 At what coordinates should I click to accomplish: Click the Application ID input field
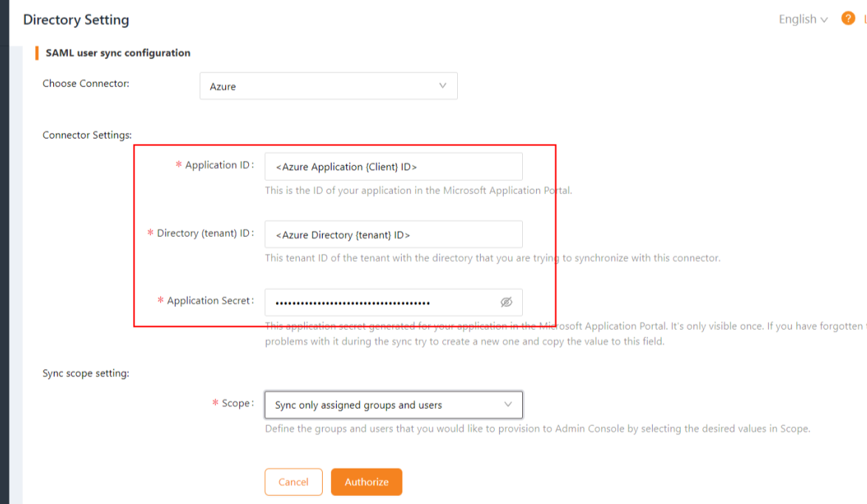[393, 166]
